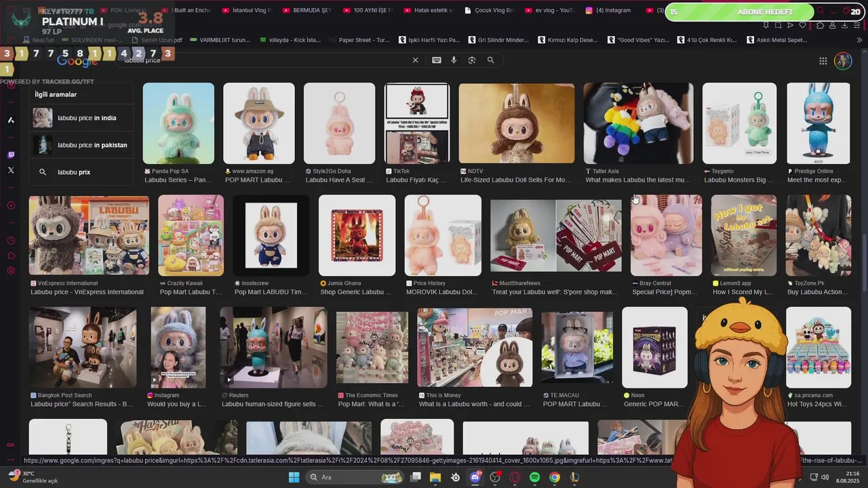Open the amazon.eg POP MART Labubu image

(259, 123)
